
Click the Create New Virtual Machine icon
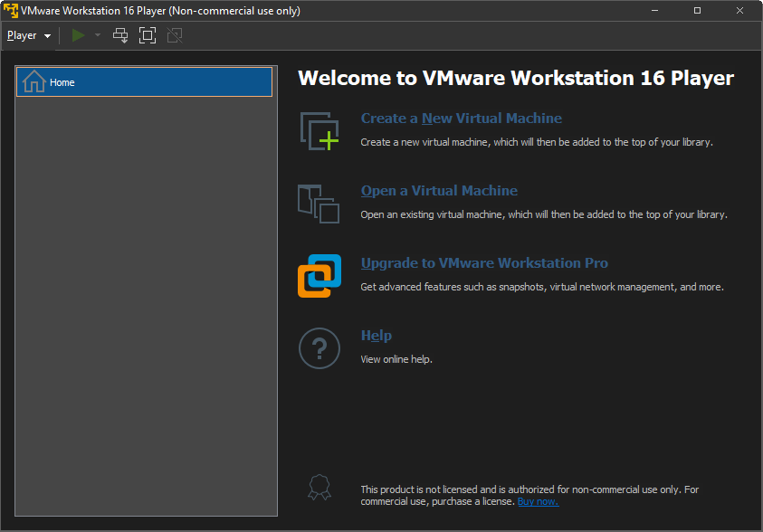tap(320, 131)
